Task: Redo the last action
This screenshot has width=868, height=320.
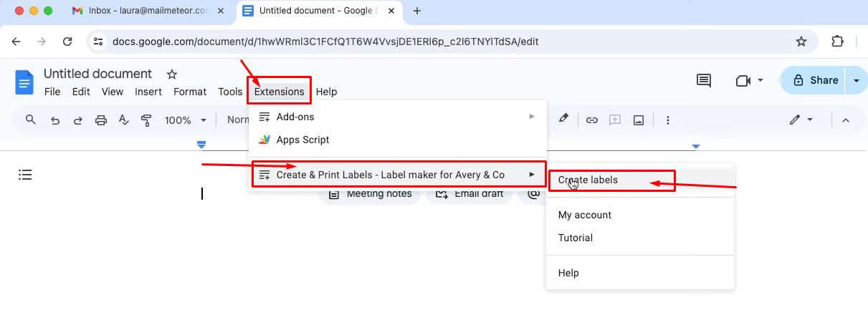Action: (77, 120)
